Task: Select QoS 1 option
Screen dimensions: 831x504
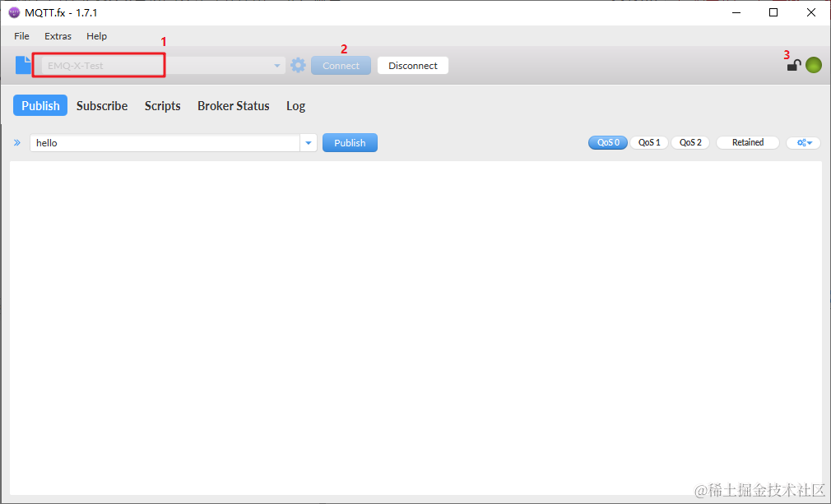Action: [649, 142]
